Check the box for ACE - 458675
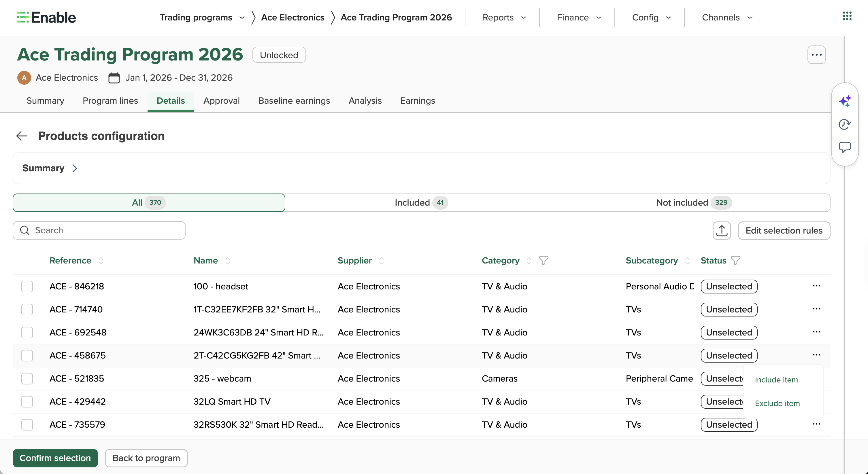The width and height of the screenshot is (868, 474). coord(27,355)
